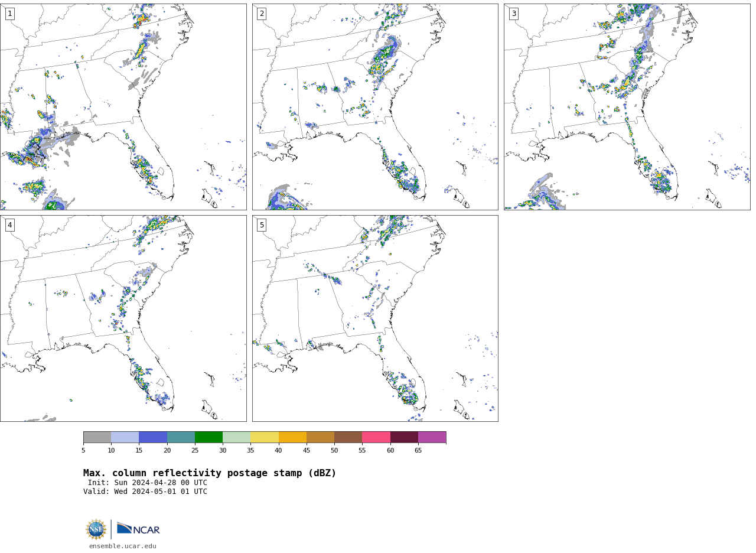Select the orange 40-45 dBZ swatch
The width and height of the screenshot is (756, 553).
(x=292, y=437)
